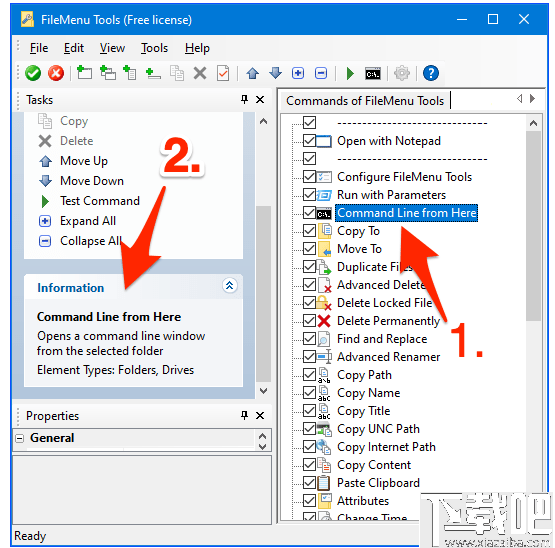Click the Add Command toolbar icon

coord(84,73)
